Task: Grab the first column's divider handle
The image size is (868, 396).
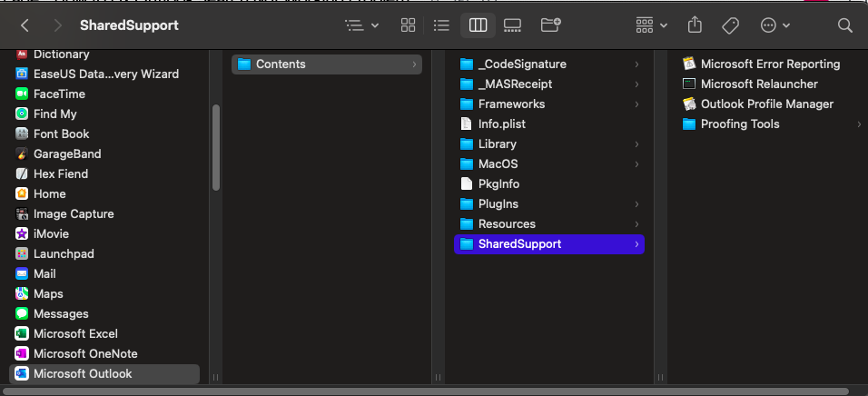Action: 215,377
